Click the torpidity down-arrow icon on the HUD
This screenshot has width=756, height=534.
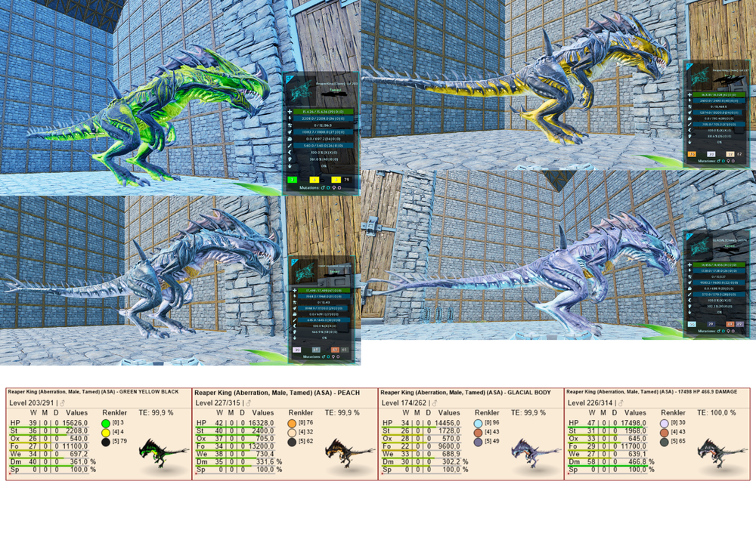pos(289,165)
